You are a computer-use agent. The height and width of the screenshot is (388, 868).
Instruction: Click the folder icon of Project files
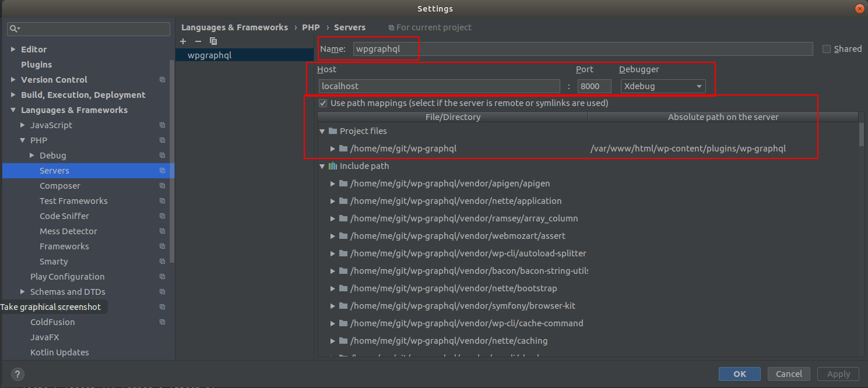click(333, 131)
